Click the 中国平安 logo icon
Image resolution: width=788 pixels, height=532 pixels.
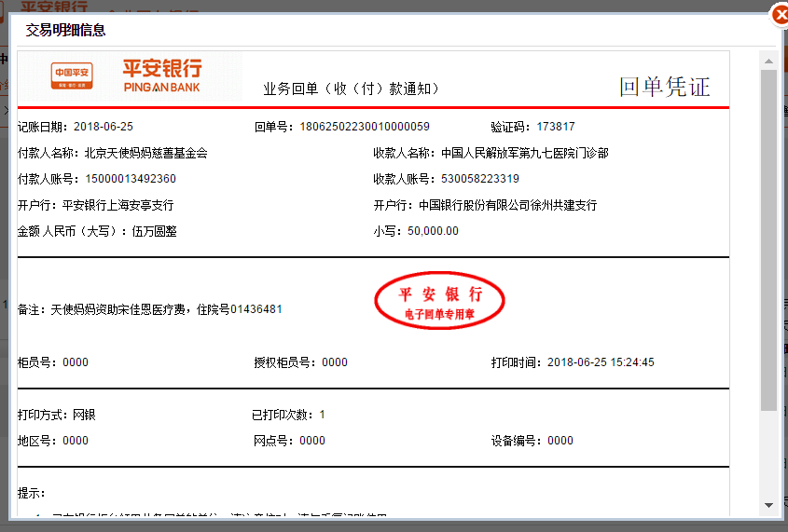coord(72,75)
